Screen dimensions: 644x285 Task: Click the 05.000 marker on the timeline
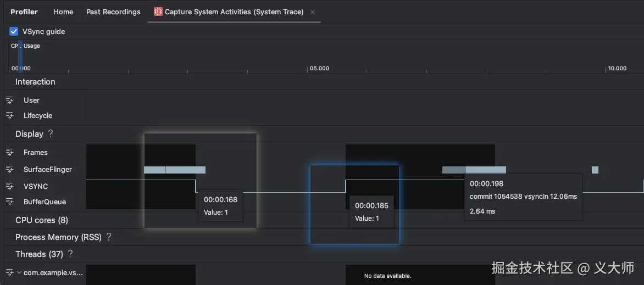tap(319, 69)
